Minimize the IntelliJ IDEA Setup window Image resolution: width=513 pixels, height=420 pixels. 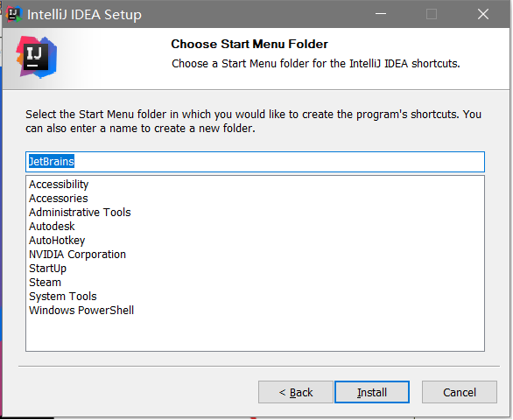[381, 14]
